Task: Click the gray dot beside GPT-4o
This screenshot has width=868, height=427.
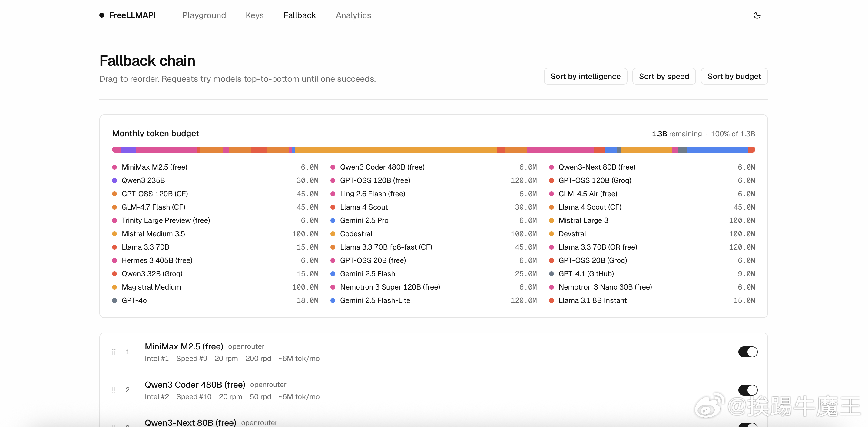Action: tap(114, 300)
